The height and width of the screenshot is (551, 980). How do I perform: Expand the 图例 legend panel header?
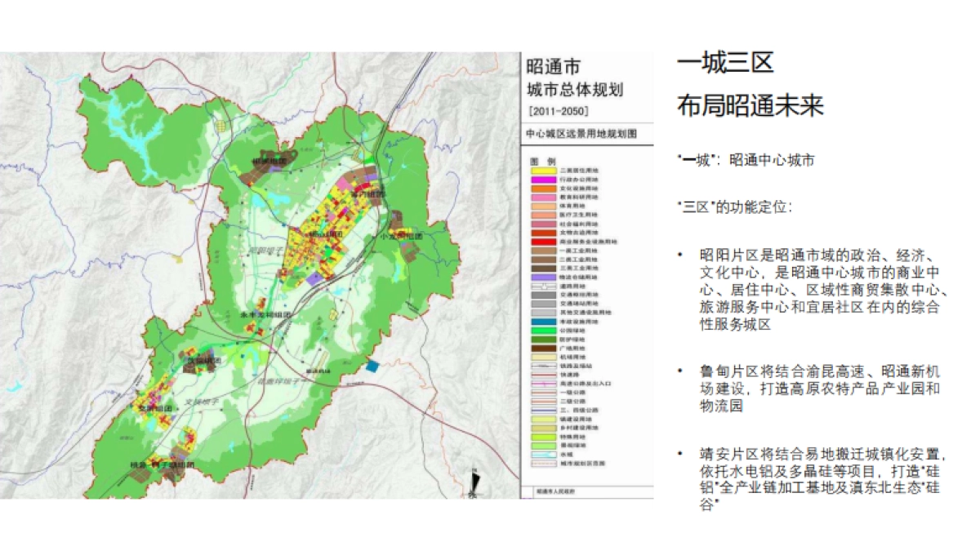tap(539, 160)
